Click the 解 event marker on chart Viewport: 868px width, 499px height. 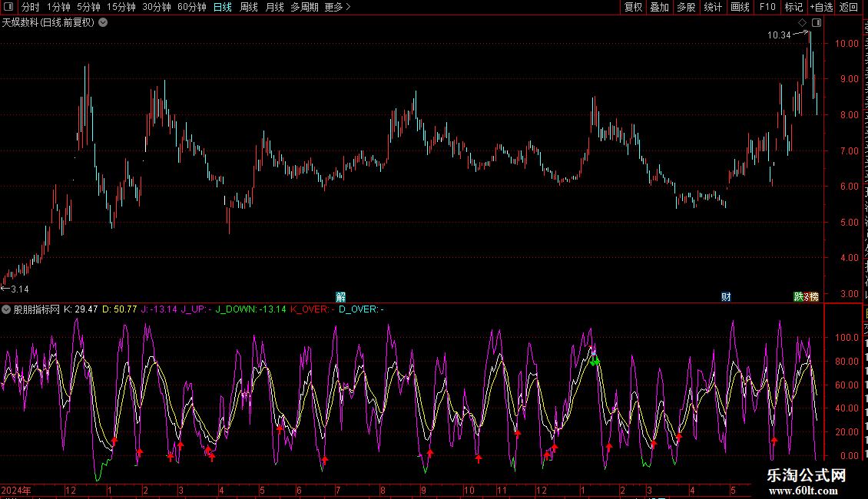click(340, 297)
